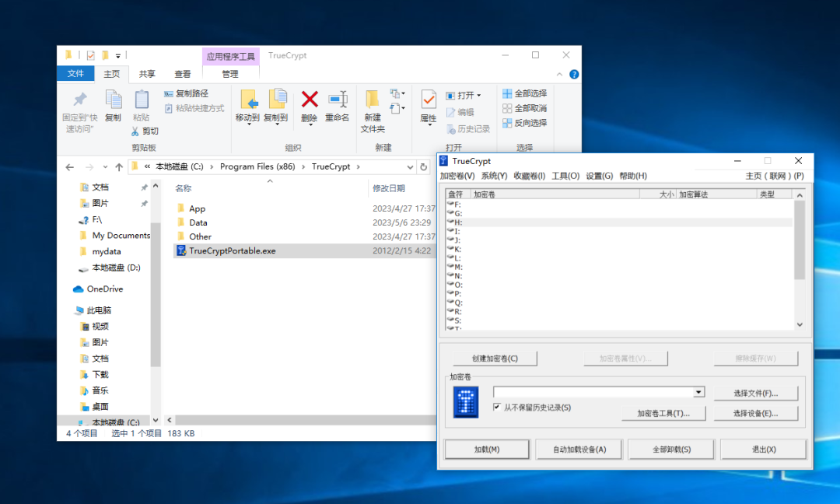Viewport: 840px width, 504px height.
Task: Click the Select File (F) button
Action: point(755,393)
